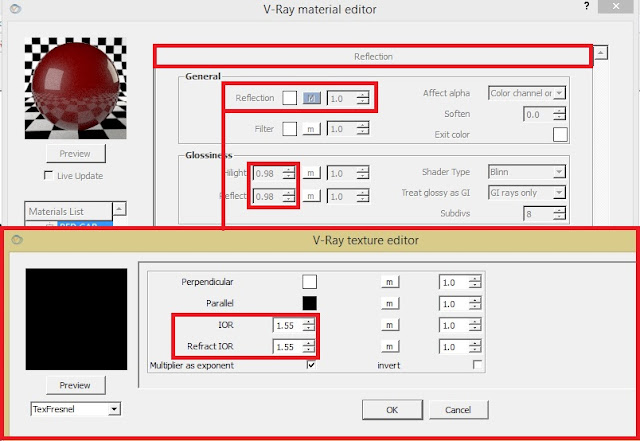Click the Reflection multiplier 1.0 field
This screenshot has height=441, width=640.
(342, 98)
